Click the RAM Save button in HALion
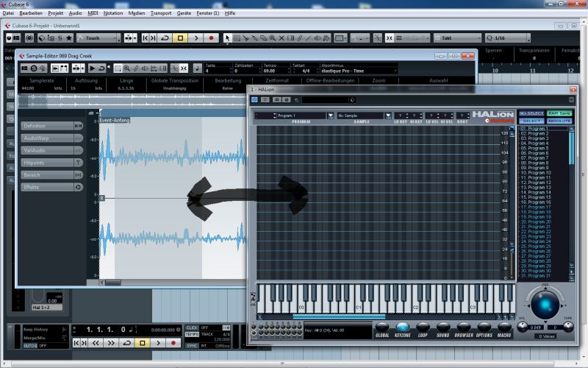 (x=559, y=113)
